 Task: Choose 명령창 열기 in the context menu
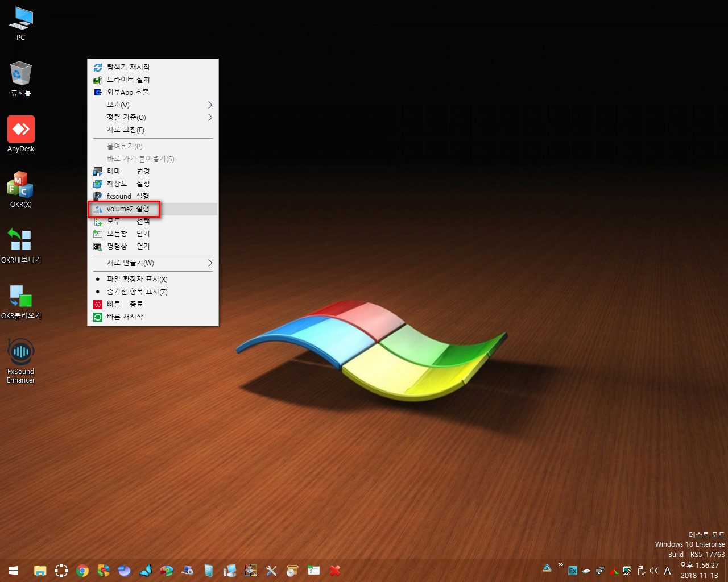coord(153,246)
